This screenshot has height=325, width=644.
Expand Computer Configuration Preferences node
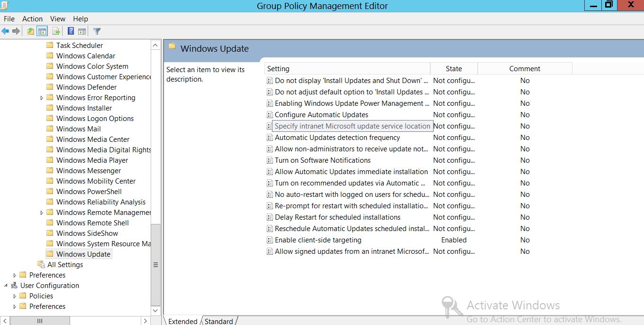coord(15,275)
